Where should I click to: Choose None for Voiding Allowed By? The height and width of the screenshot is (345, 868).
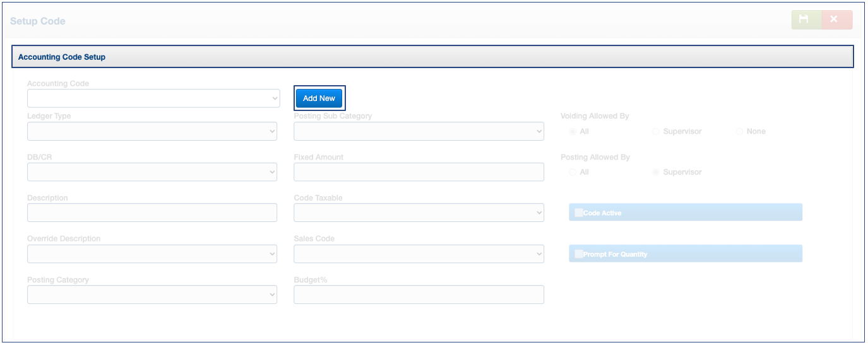coord(739,132)
